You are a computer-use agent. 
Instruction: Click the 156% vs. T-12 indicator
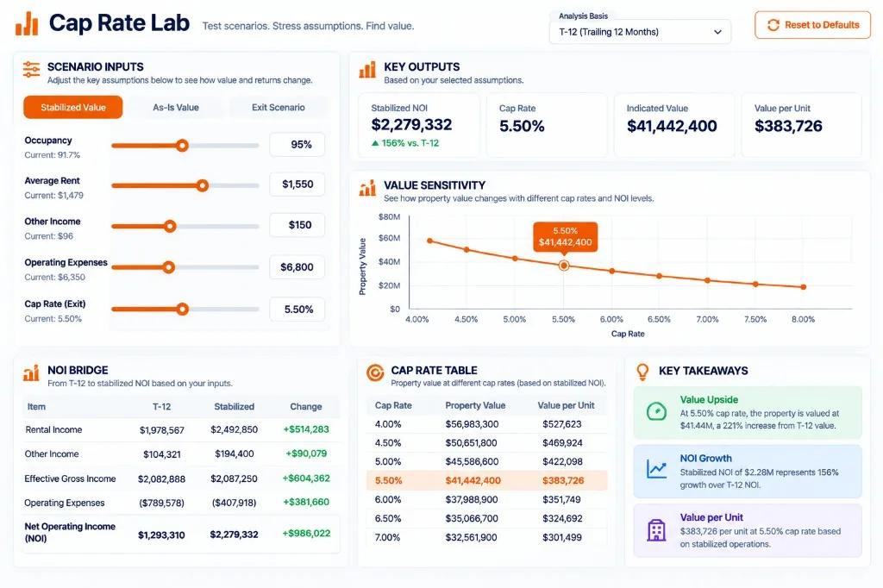pyautogui.click(x=405, y=143)
